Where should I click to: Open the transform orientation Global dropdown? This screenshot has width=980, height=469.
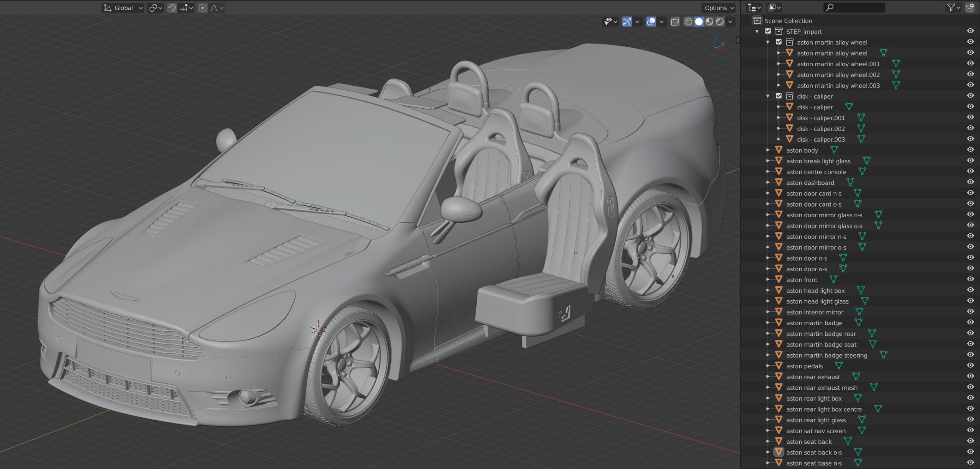(x=122, y=8)
